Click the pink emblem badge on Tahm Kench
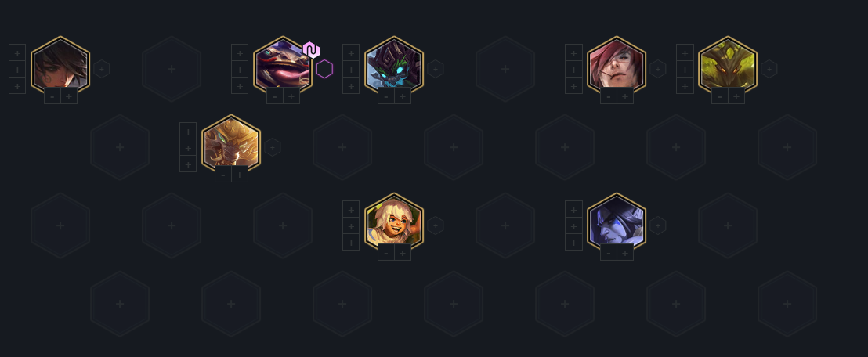868x357 pixels. [x=312, y=50]
